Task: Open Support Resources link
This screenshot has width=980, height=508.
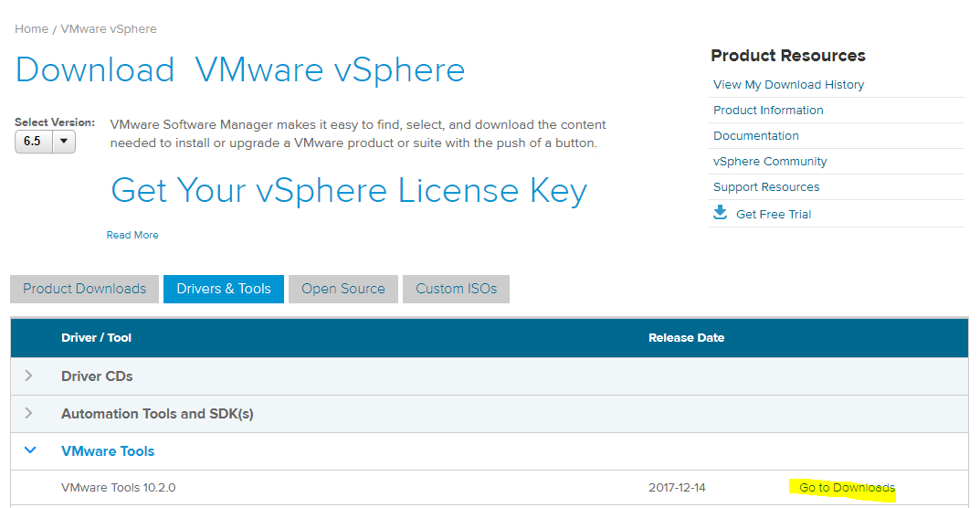Action: pyautogui.click(x=766, y=187)
